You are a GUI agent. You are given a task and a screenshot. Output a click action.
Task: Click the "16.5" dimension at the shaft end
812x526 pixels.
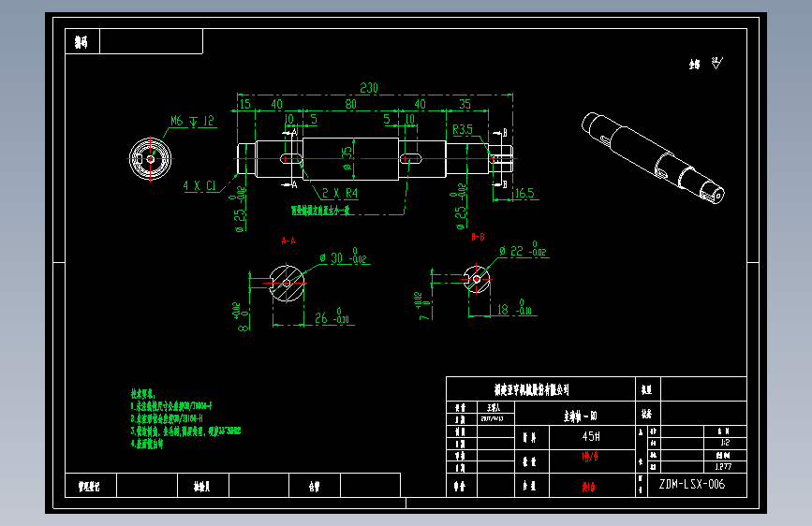524,194
